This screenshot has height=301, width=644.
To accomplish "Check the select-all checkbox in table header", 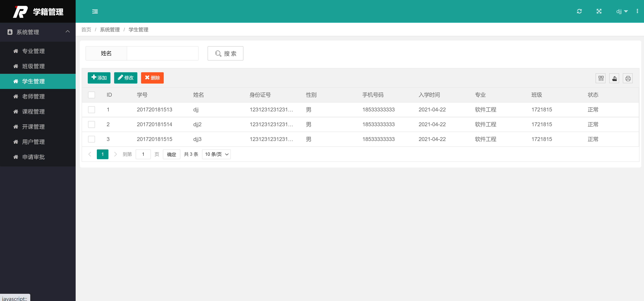I will 91,95.
